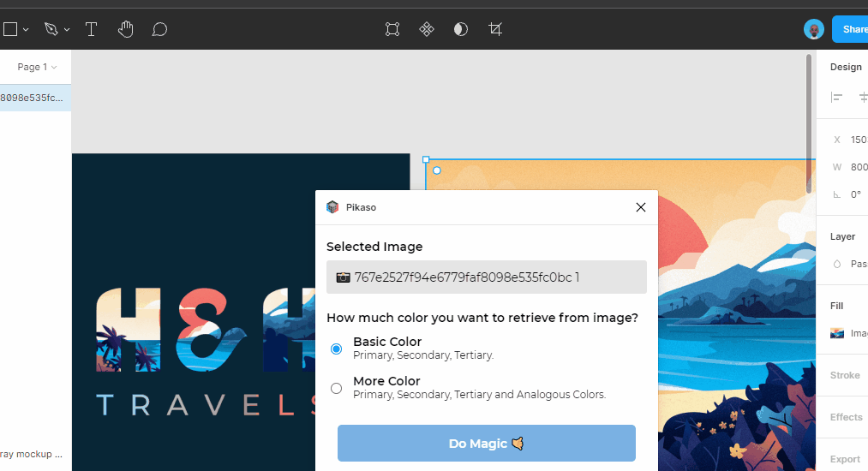
Task: Choose the Comment tool
Action: (x=159, y=29)
